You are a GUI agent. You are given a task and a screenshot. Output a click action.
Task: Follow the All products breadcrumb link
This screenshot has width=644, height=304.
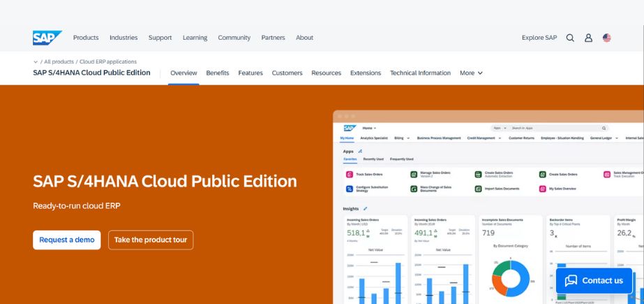[59, 61]
